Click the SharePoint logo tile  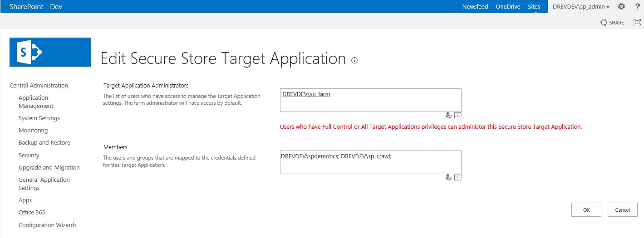pyautogui.click(x=50, y=52)
